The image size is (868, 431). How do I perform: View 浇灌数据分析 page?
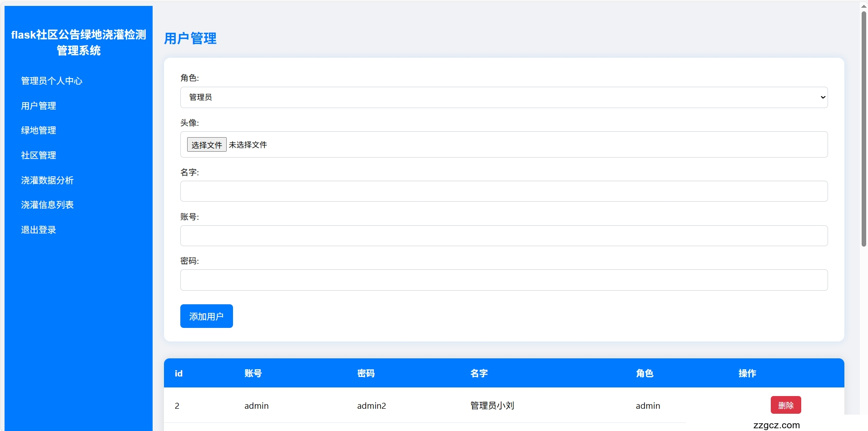pyautogui.click(x=47, y=180)
